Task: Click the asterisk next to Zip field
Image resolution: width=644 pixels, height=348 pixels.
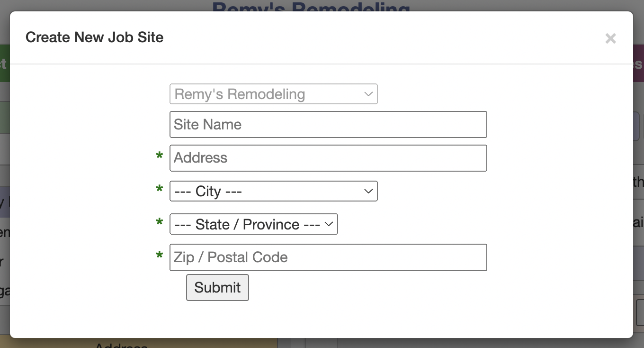Action: (x=160, y=256)
